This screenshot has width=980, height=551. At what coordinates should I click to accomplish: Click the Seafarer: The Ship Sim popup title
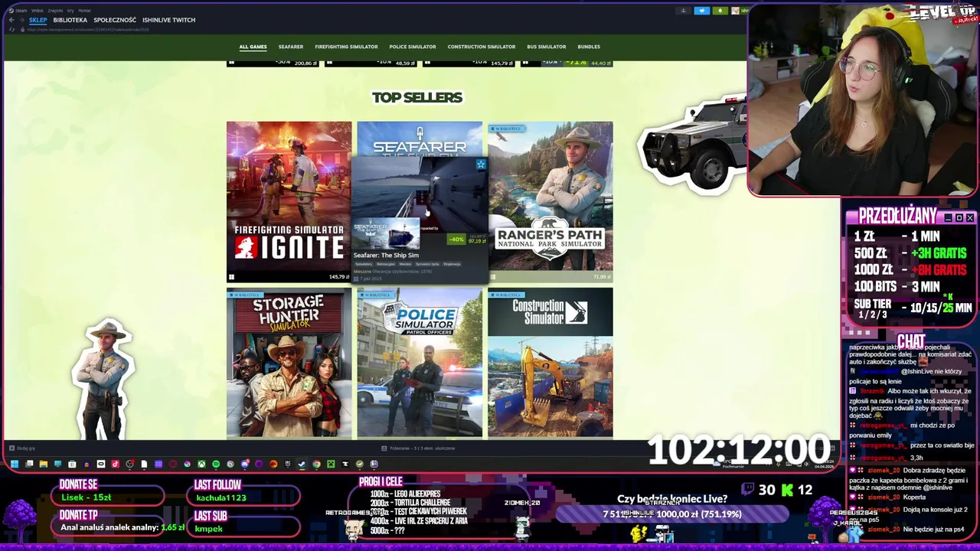pos(386,255)
